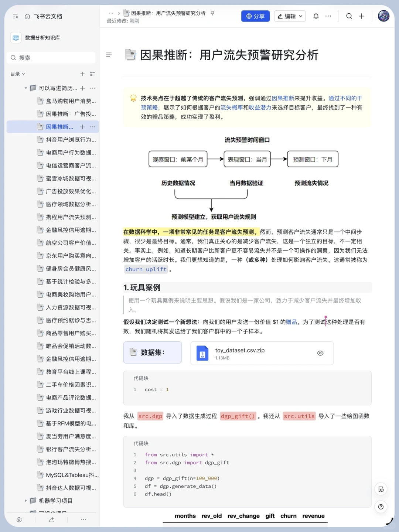Viewport: 399px width, 532px height.
Task: Click the src.utils inline code
Action: click(x=299, y=416)
